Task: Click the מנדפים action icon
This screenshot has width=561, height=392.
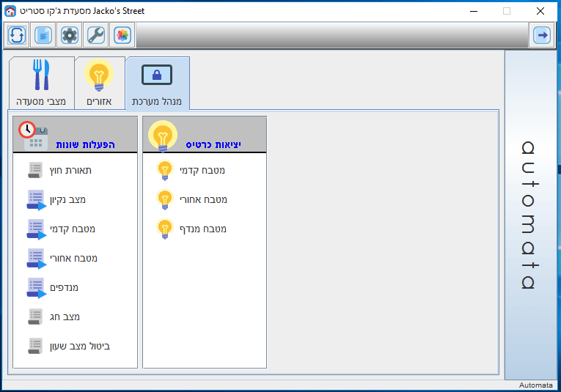Action: coord(36,288)
